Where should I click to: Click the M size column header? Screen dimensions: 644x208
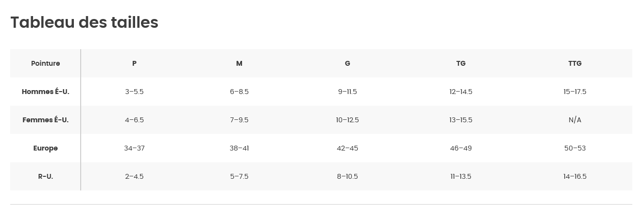(239, 63)
